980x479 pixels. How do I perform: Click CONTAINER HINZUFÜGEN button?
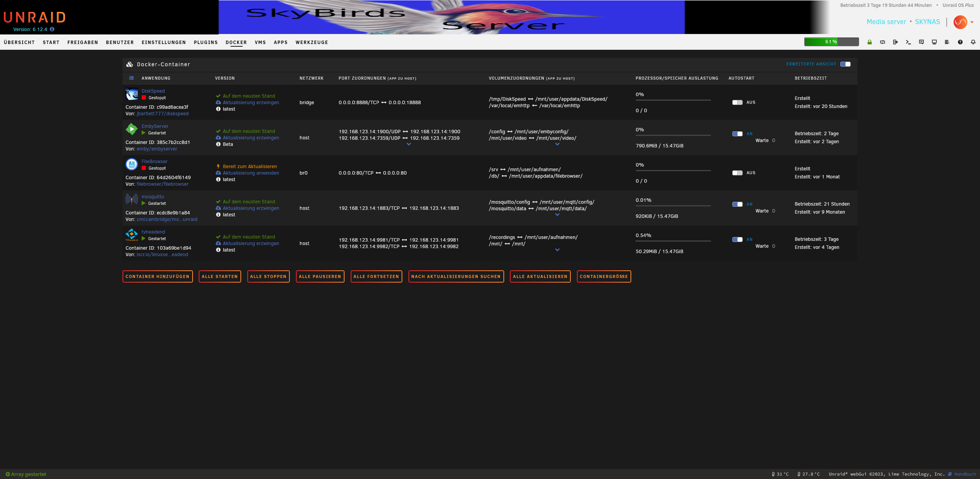157,276
